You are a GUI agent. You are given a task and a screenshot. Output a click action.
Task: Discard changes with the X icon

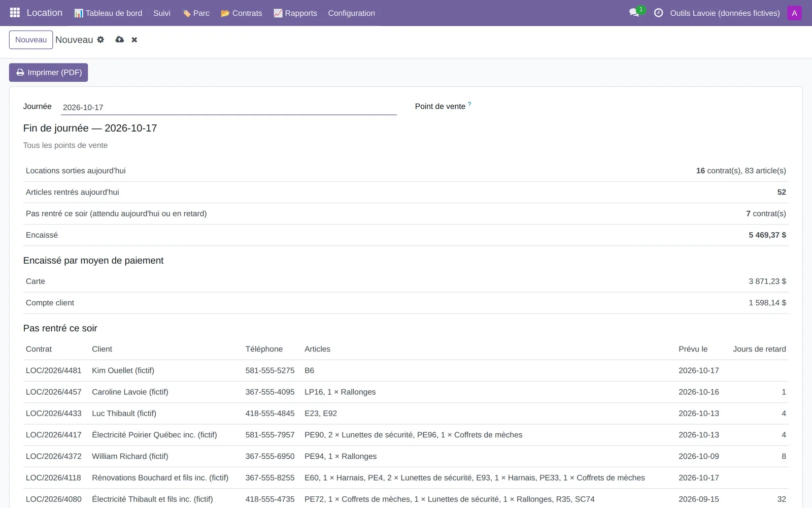pyautogui.click(x=134, y=40)
